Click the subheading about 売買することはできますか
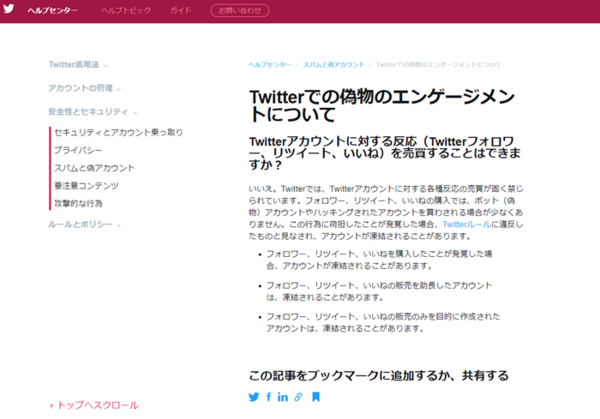 pos(385,153)
